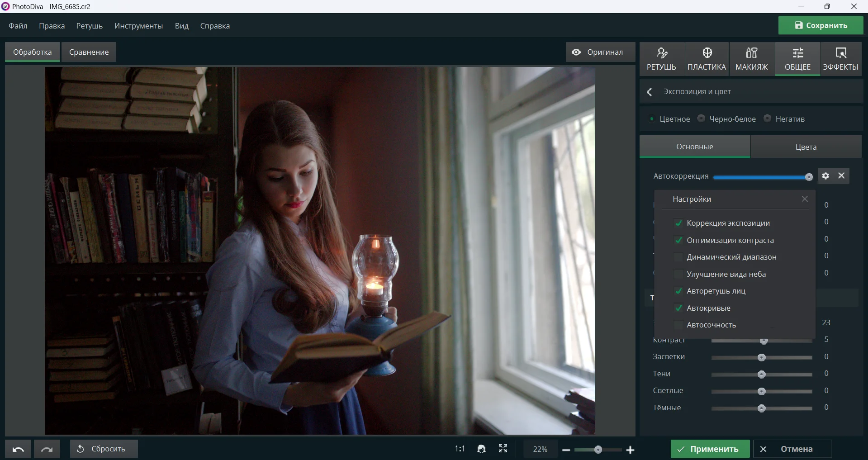Image resolution: width=868 pixels, height=460 pixels.
Task: Open Автокоррекция settings gear
Action: 825,176
